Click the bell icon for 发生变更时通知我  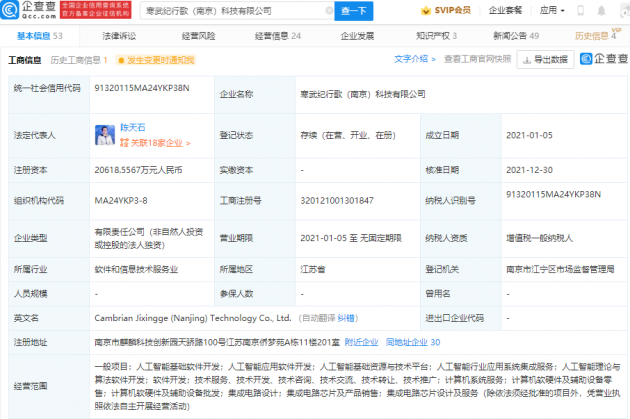tap(121, 60)
